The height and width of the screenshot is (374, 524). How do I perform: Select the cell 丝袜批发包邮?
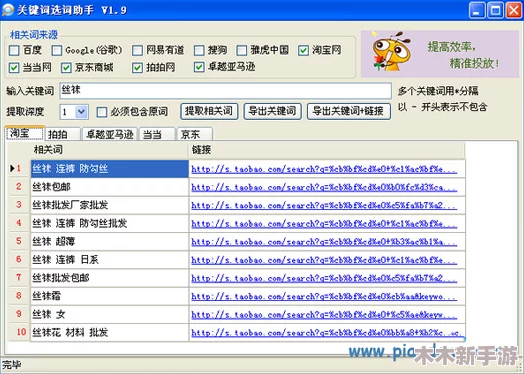point(110,278)
